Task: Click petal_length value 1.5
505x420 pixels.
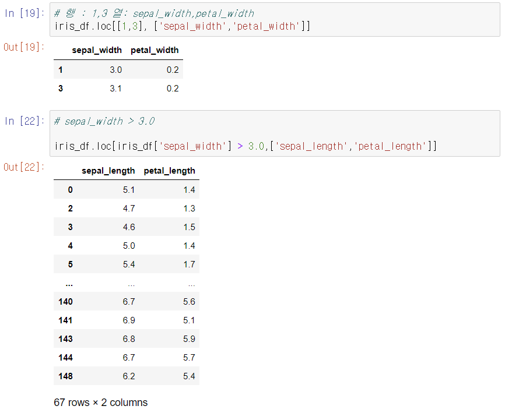Action: pyautogui.click(x=190, y=227)
